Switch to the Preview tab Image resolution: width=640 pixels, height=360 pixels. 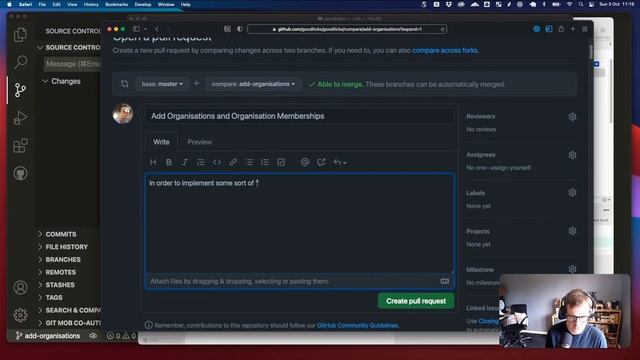pos(200,142)
